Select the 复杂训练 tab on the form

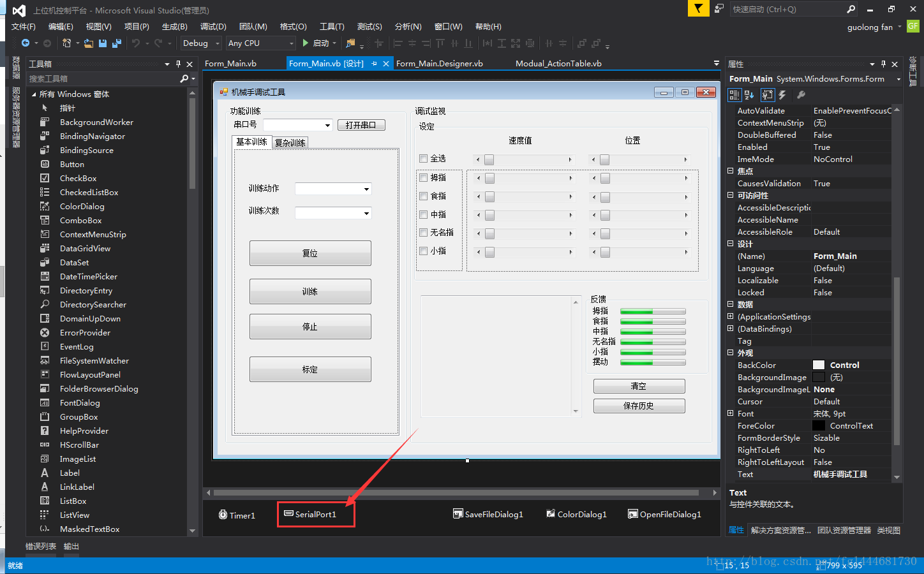pyautogui.click(x=290, y=143)
